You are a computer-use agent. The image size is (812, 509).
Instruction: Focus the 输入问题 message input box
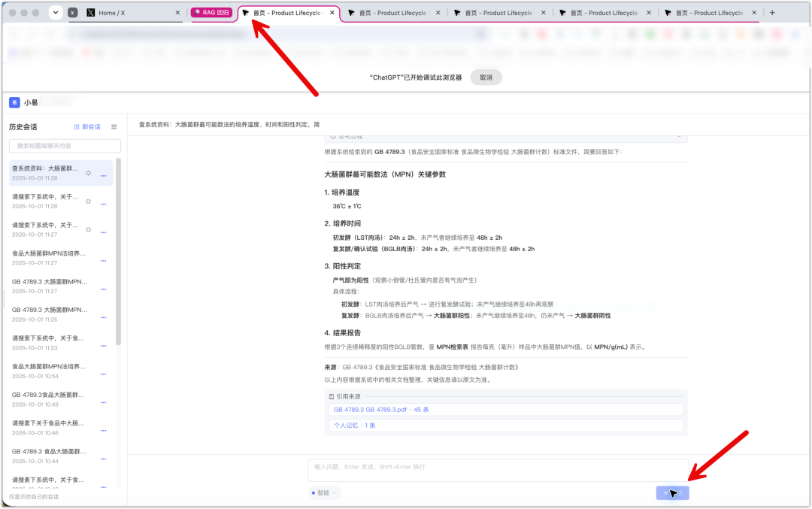(498, 470)
